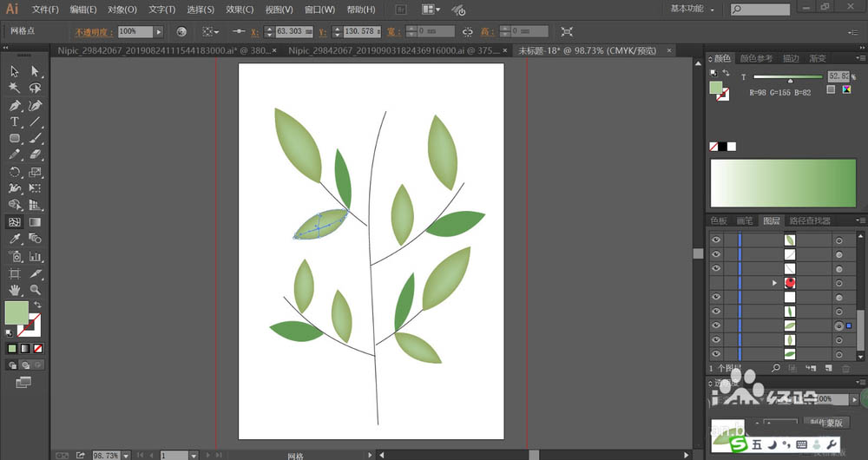The height and width of the screenshot is (460, 868).
Task: Select the Rotate tool
Action: pyautogui.click(x=15, y=172)
